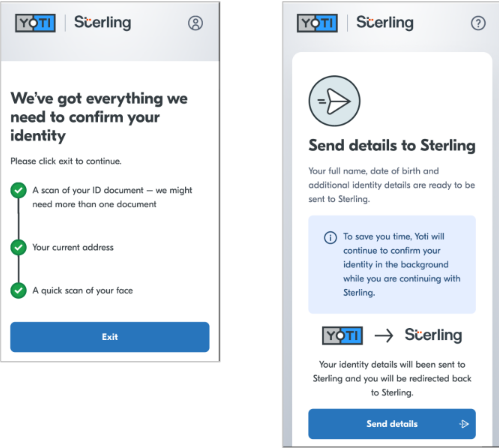The width and height of the screenshot is (499, 448).
Task: Click the help question mark icon
Action: [x=478, y=23]
